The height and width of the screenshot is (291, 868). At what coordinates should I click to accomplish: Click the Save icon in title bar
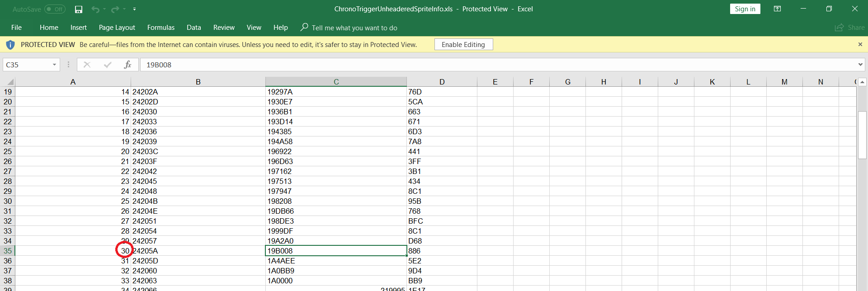(x=79, y=9)
